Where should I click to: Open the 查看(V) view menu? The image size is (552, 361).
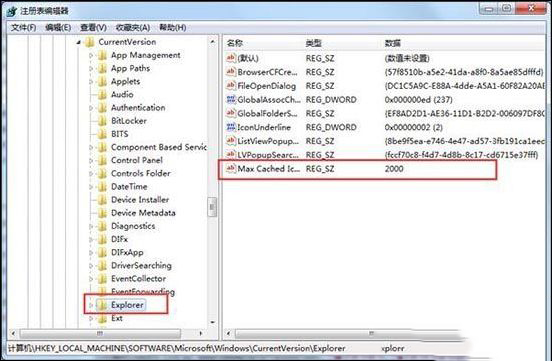pyautogui.click(x=93, y=27)
